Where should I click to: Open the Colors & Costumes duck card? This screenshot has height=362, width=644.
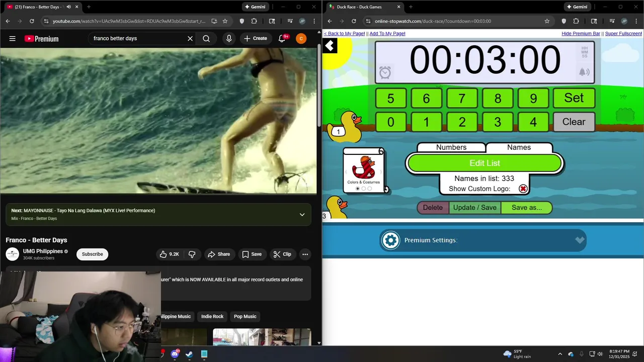364,170
